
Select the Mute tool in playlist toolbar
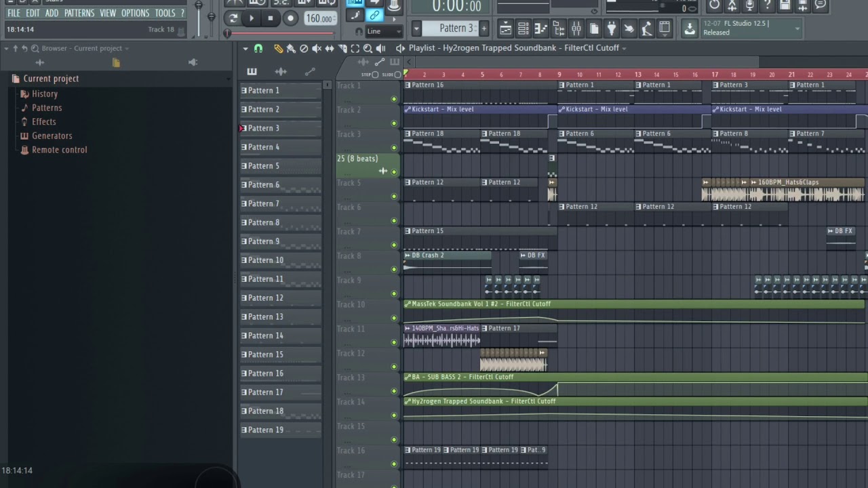(x=317, y=49)
